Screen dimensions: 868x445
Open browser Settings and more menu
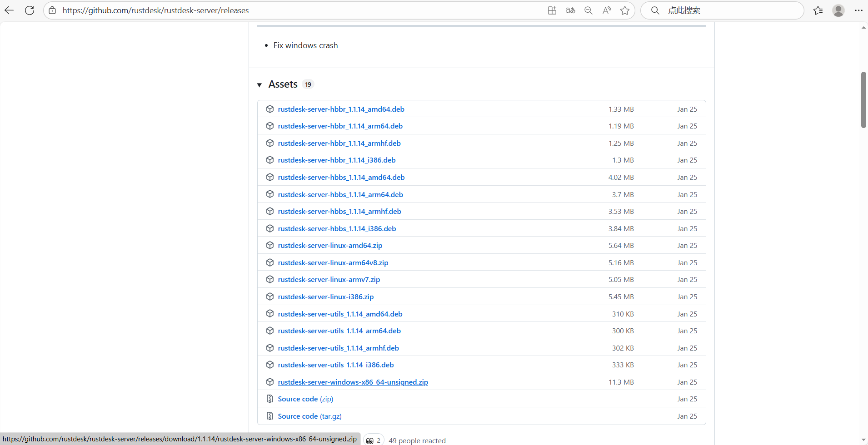(x=858, y=10)
